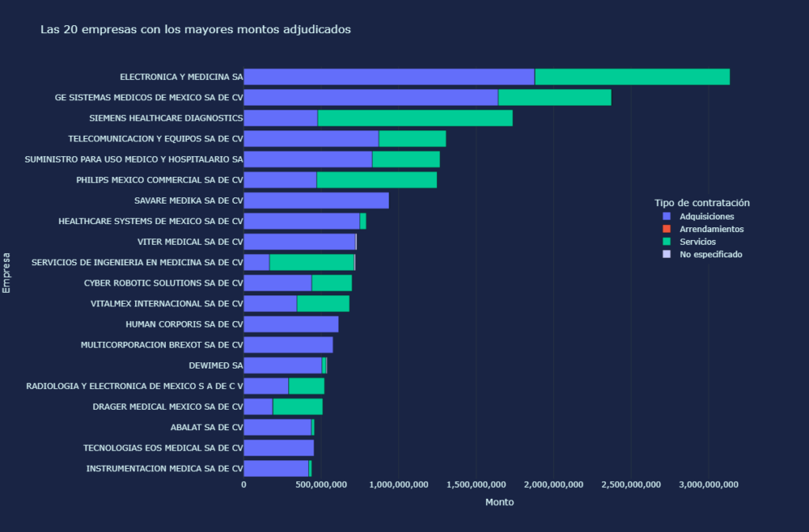Viewport: 809px width, 532px height.
Task: Click the MULTICORPORACION BREXOT bar
Action: [x=288, y=345]
